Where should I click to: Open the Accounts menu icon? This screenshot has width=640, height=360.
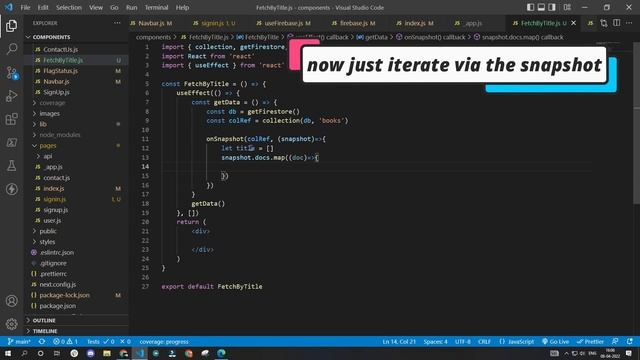(x=11, y=301)
